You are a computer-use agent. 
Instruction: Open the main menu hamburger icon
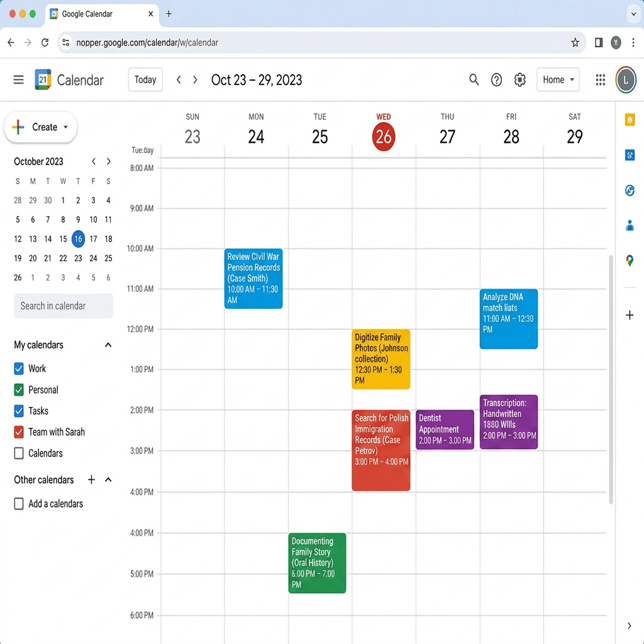click(x=18, y=80)
